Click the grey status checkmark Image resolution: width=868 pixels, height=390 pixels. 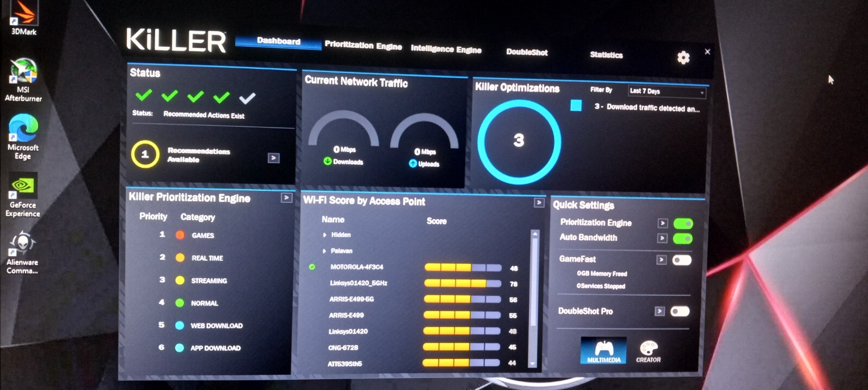click(x=247, y=98)
